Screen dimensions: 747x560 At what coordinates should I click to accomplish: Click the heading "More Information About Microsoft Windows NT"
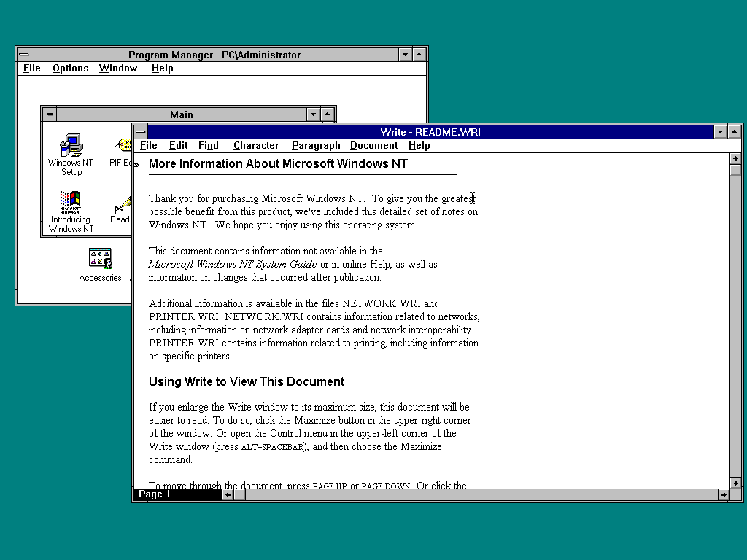278,164
